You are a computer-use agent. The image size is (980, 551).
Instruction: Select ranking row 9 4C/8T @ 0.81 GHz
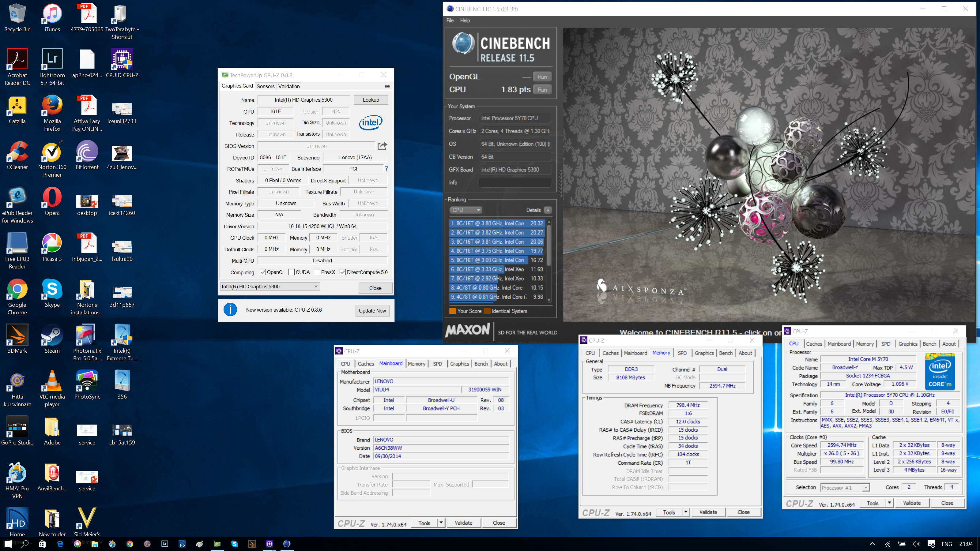pyautogui.click(x=497, y=297)
